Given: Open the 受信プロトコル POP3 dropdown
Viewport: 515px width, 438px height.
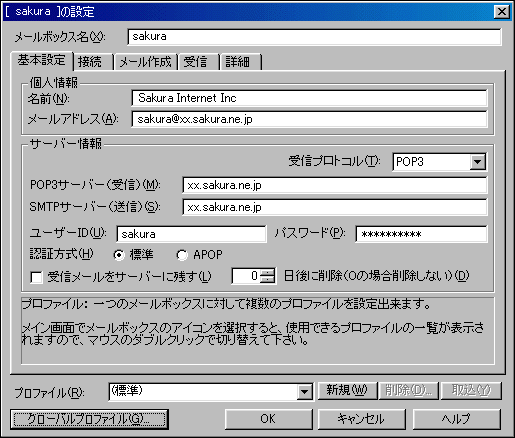Looking at the screenshot, I should (478, 162).
